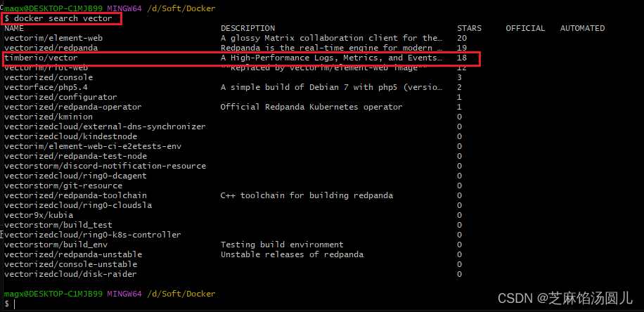Click vectorizedcloud/ring0-k8s-controller image name
The image size is (644, 312).
click(x=92, y=235)
